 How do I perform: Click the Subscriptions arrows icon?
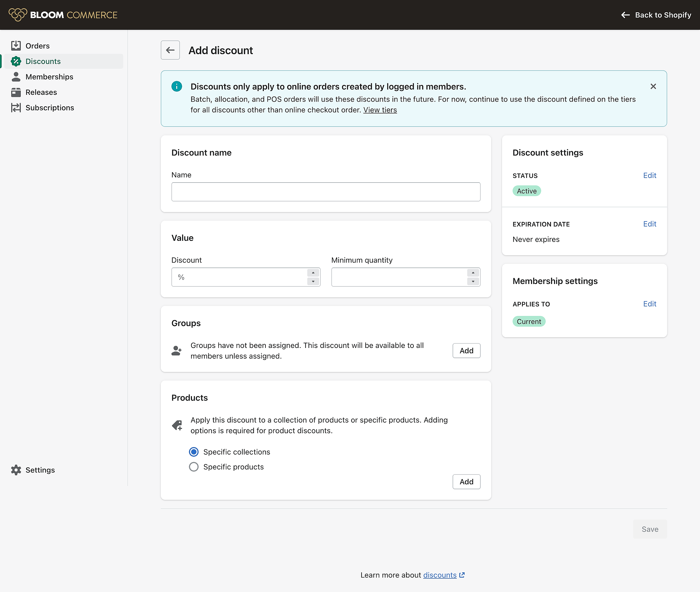click(16, 108)
